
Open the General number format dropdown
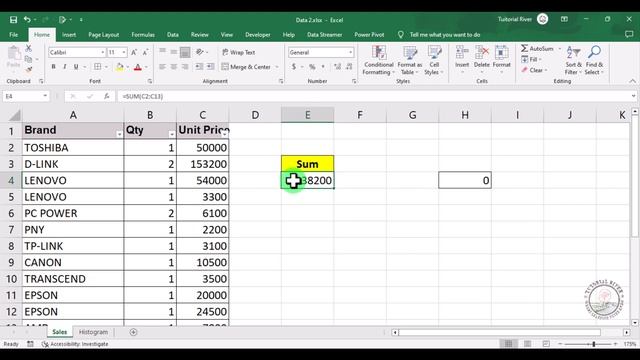pyautogui.click(x=350, y=52)
